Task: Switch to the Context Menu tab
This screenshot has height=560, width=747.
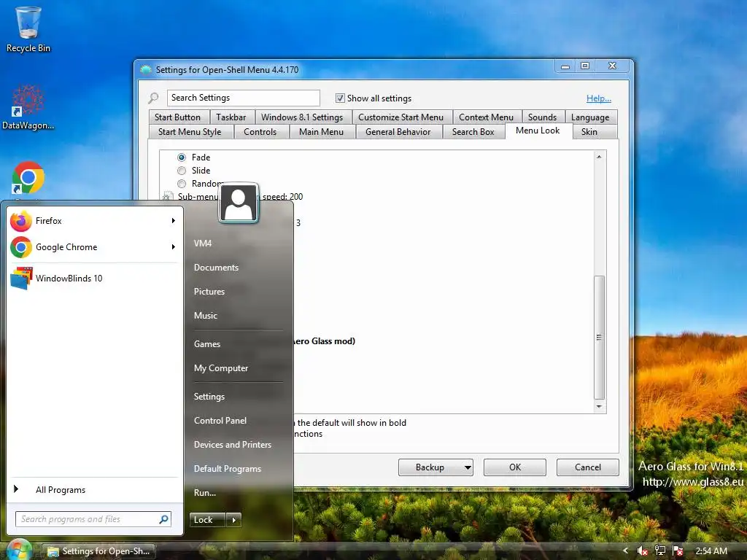Action: click(486, 117)
